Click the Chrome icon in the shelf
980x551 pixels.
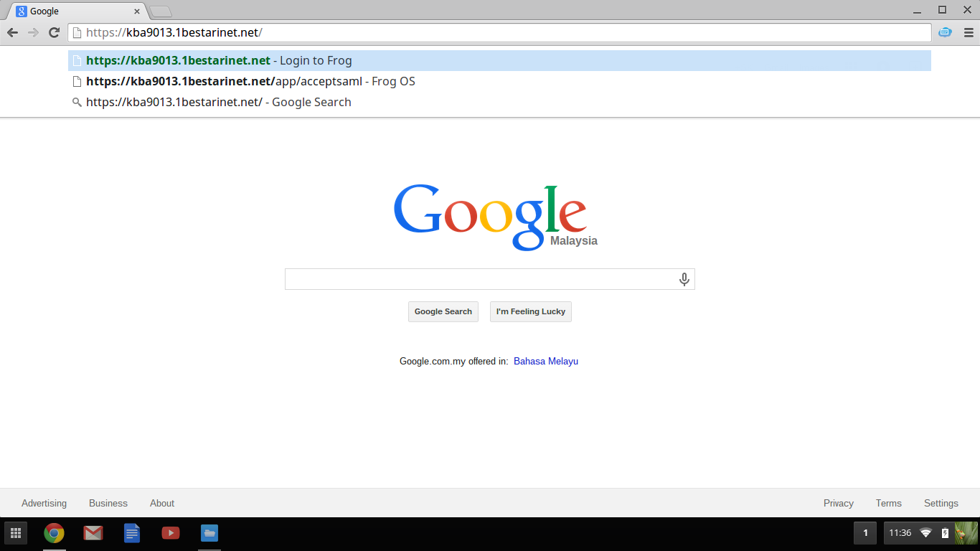pyautogui.click(x=54, y=533)
